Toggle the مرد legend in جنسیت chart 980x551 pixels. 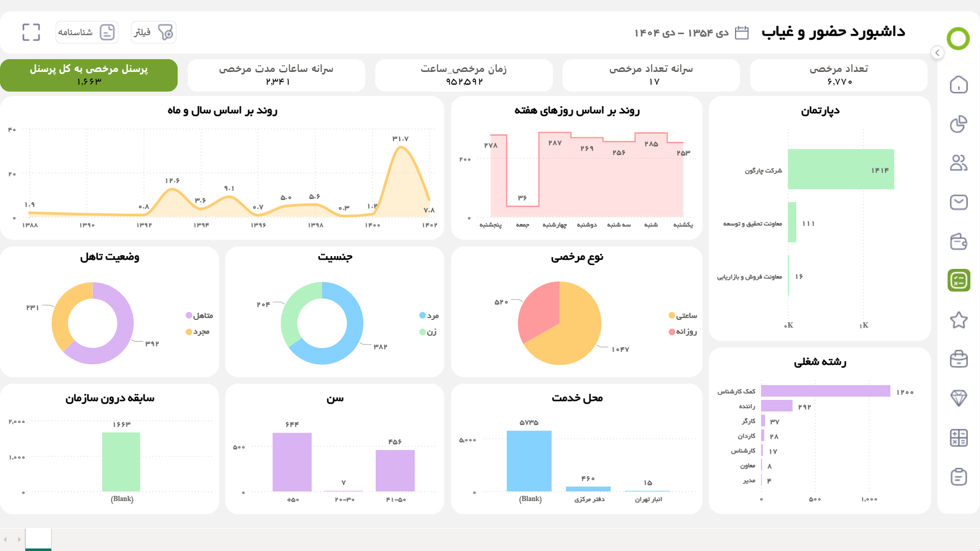click(x=429, y=315)
